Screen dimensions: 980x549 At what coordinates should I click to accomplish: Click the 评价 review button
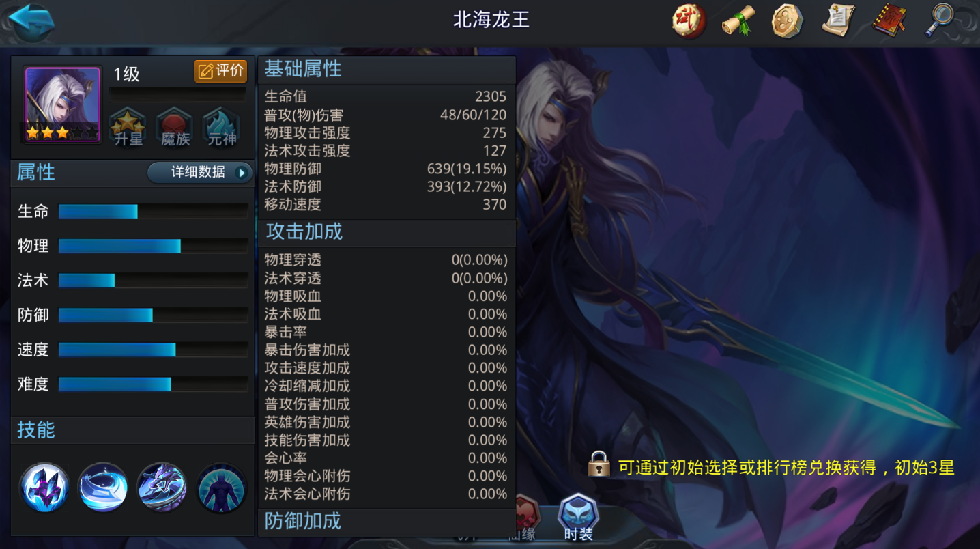pos(220,71)
